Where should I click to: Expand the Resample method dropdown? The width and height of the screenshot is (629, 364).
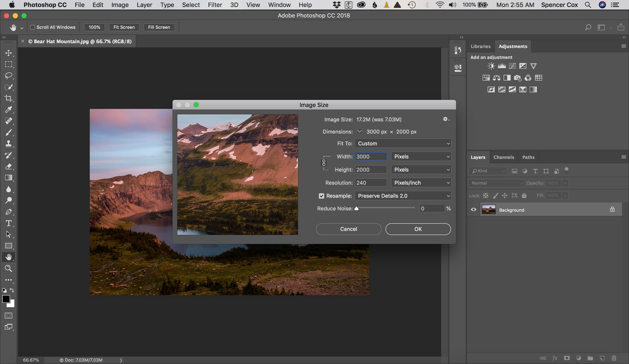pos(447,196)
